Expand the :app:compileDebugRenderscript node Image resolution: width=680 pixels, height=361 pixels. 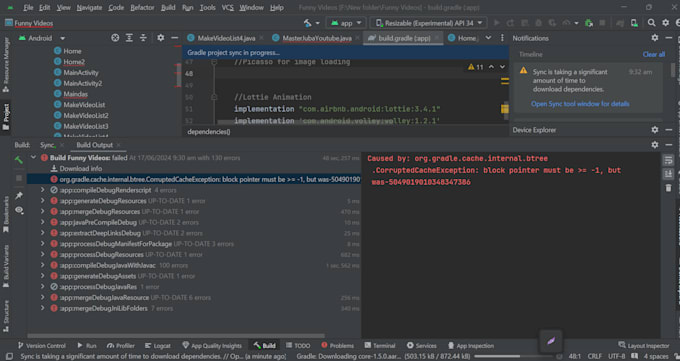(x=42, y=190)
